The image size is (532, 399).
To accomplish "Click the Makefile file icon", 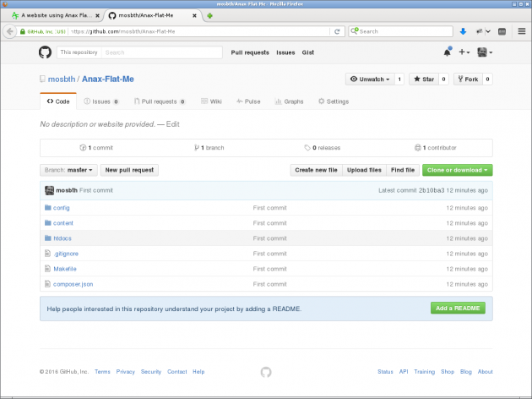I will [48, 269].
